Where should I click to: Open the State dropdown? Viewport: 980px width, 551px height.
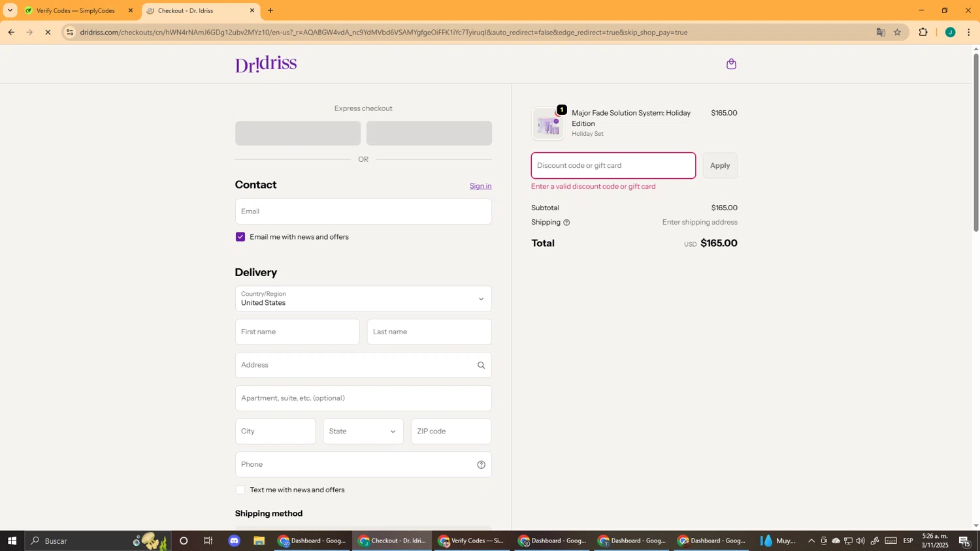363,432
